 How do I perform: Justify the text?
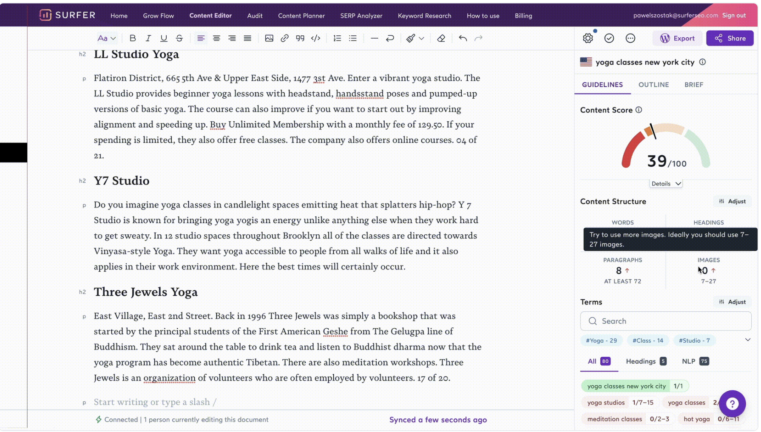tap(248, 38)
